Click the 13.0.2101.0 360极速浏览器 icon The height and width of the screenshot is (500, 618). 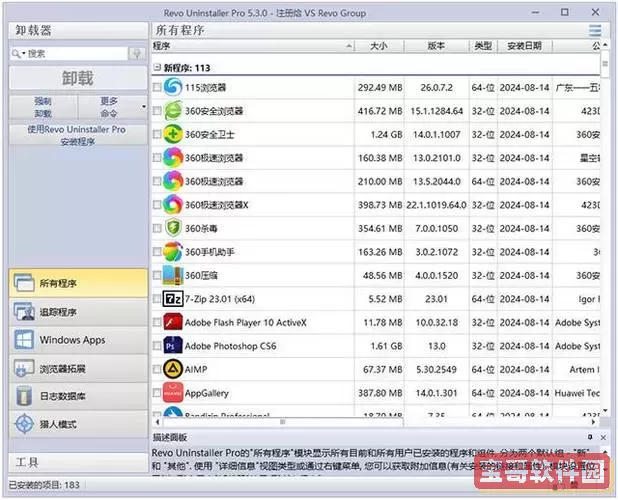point(173,158)
